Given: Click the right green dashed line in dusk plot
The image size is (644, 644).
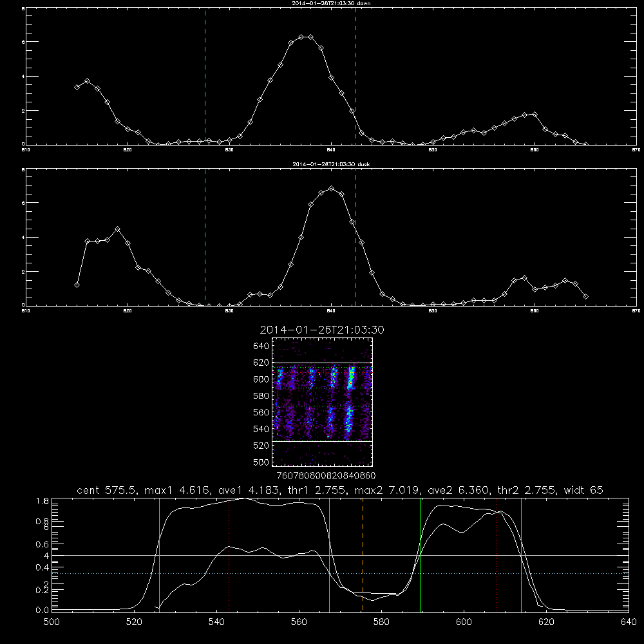Looking at the screenshot, I should (x=355, y=238).
